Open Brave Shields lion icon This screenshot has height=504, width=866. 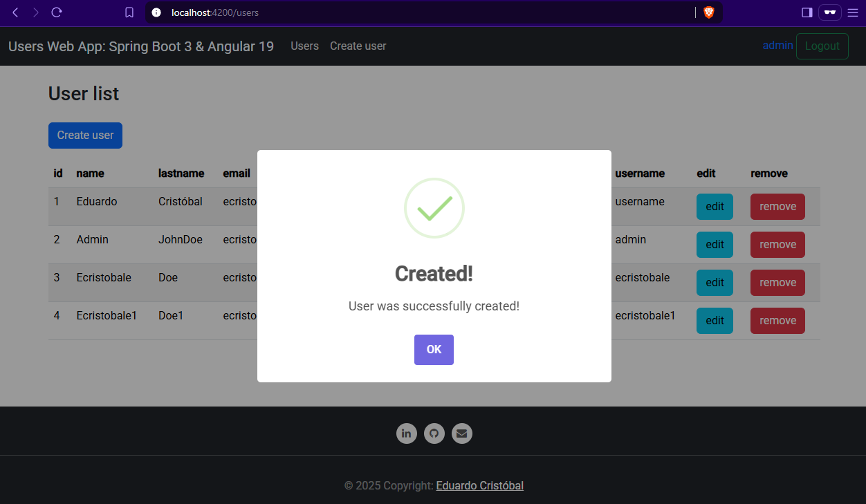708,12
